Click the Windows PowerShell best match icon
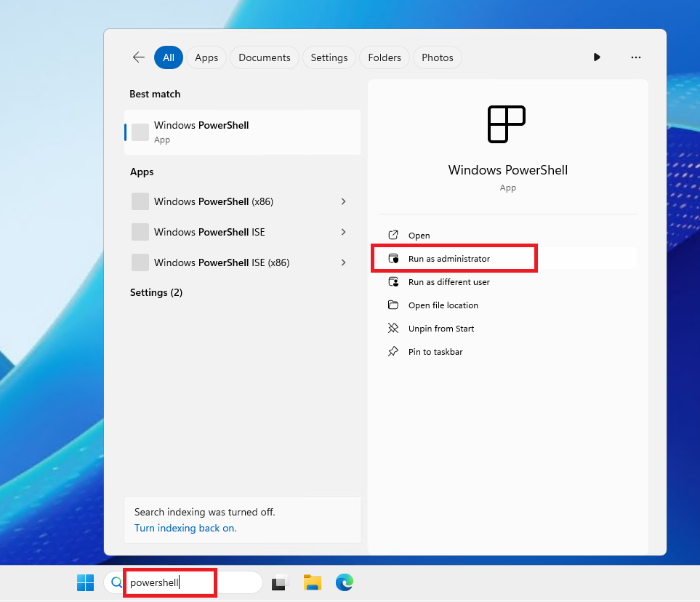The width and height of the screenshot is (700, 602). pyautogui.click(x=140, y=132)
